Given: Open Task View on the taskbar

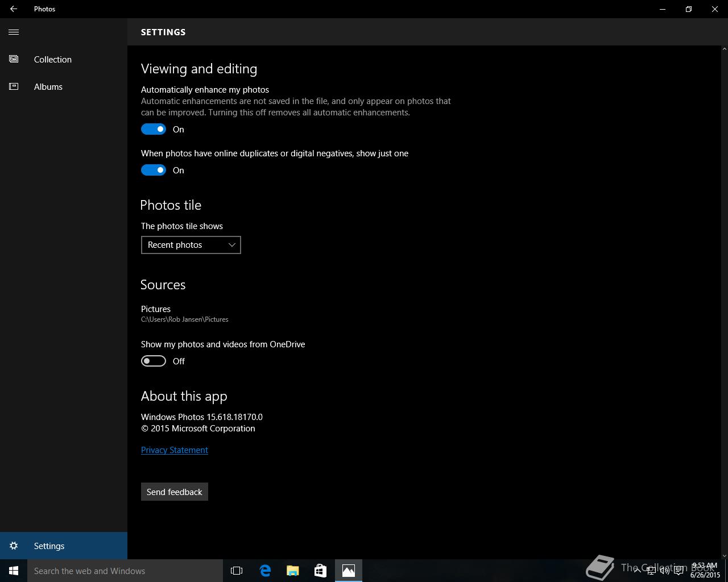Looking at the screenshot, I should [x=237, y=571].
